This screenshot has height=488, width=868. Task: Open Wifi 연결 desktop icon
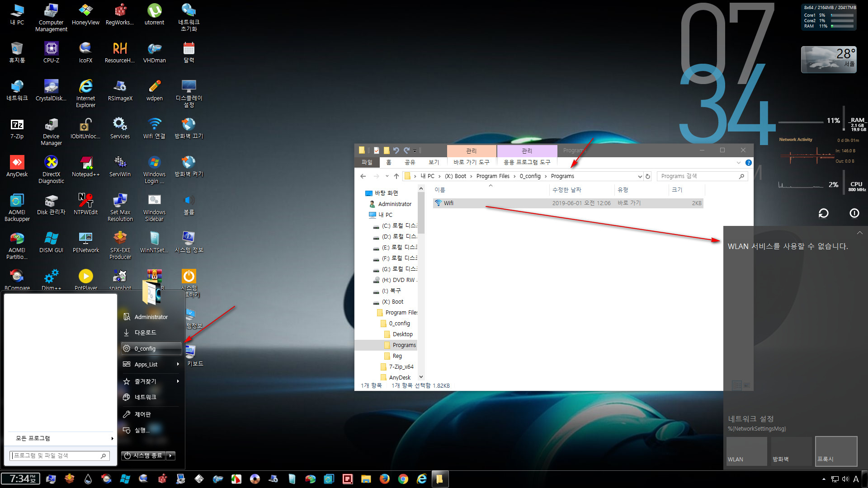click(x=154, y=128)
